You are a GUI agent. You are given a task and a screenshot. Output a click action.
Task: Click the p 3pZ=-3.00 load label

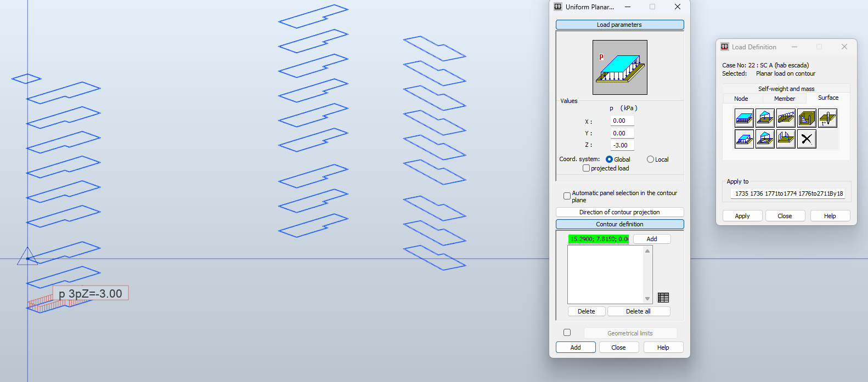91,293
